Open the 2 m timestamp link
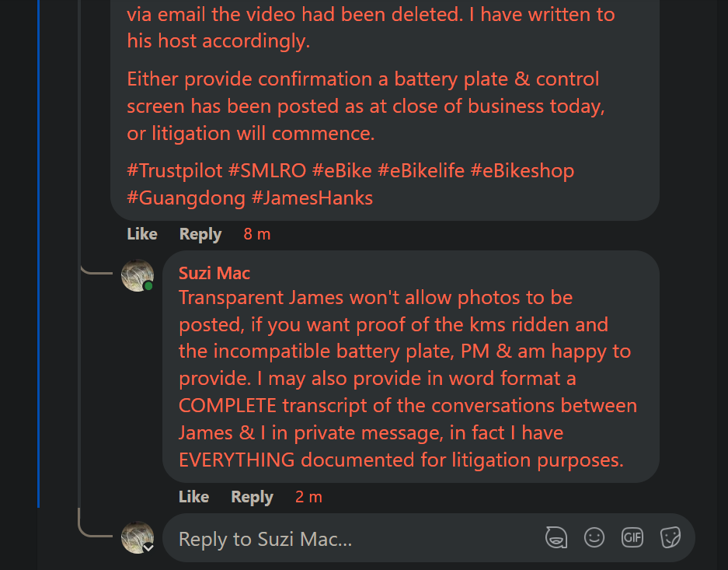This screenshot has width=728, height=570. (x=308, y=497)
